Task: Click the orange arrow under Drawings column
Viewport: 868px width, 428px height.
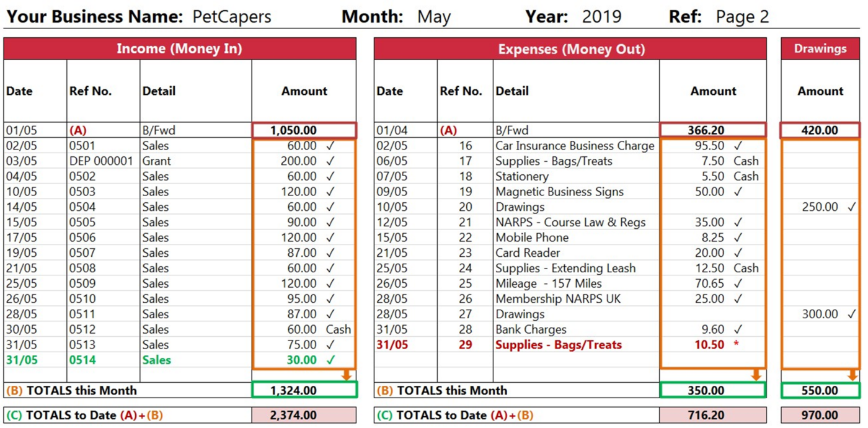Action: pyautogui.click(x=852, y=375)
